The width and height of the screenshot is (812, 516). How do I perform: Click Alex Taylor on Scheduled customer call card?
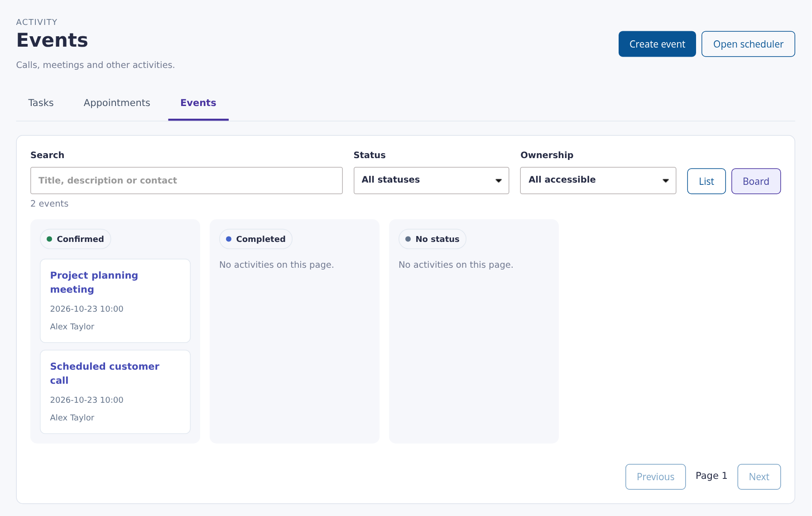pyautogui.click(x=72, y=418)
